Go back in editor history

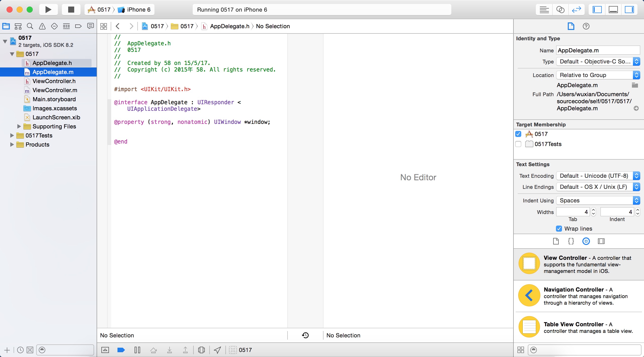117,26
